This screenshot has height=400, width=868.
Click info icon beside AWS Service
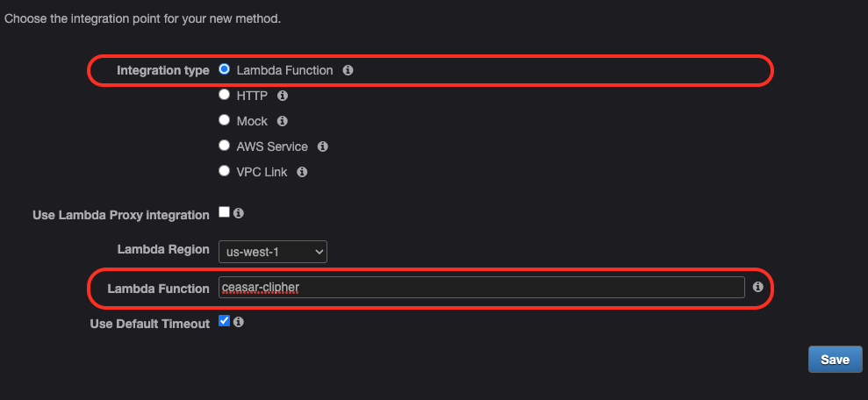(323, 146)
